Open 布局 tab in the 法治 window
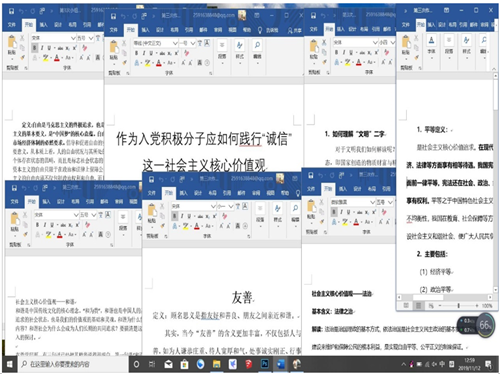The width and height of the screenshot is (500, 374). click(x=371, y=189)
